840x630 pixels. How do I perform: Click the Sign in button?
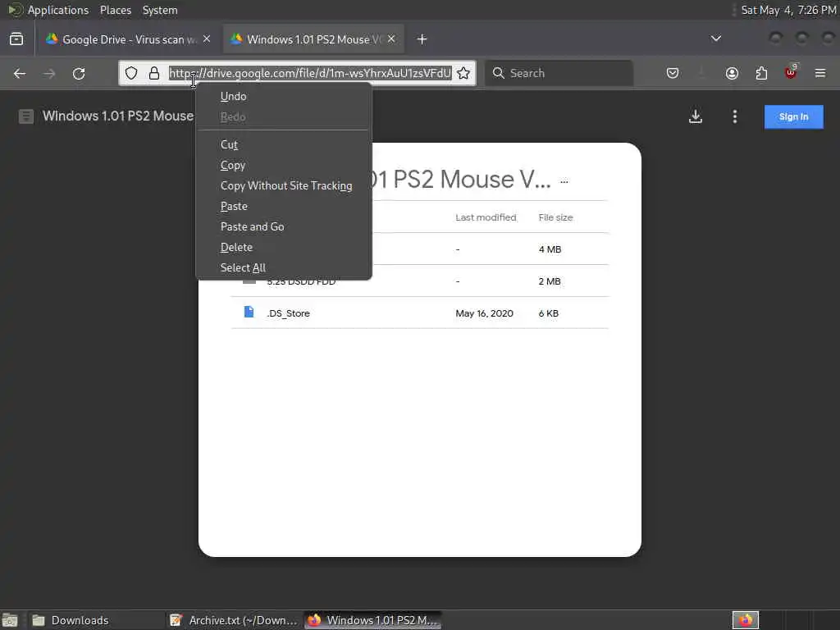[x=793, y=116]
